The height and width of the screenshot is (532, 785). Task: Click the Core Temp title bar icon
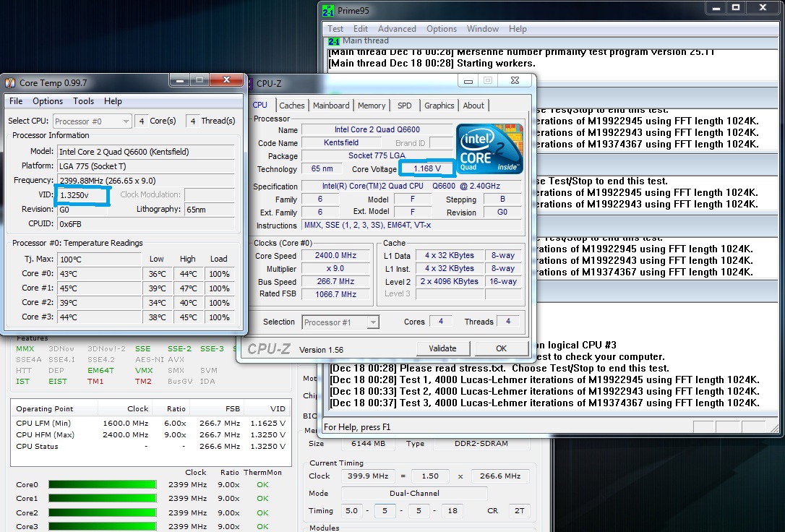click(11, 83)
